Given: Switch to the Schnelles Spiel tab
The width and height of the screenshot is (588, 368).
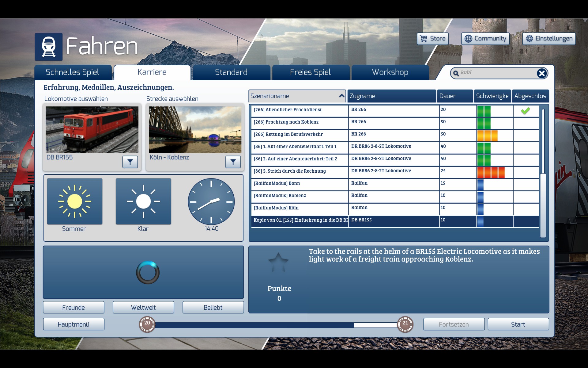Looking at the screenshot, I should pos(73,72).
